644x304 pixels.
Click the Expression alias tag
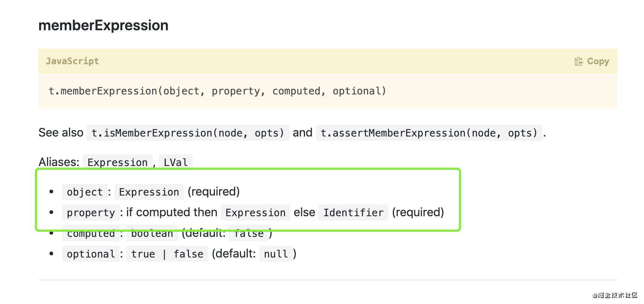tap(117, 162)
